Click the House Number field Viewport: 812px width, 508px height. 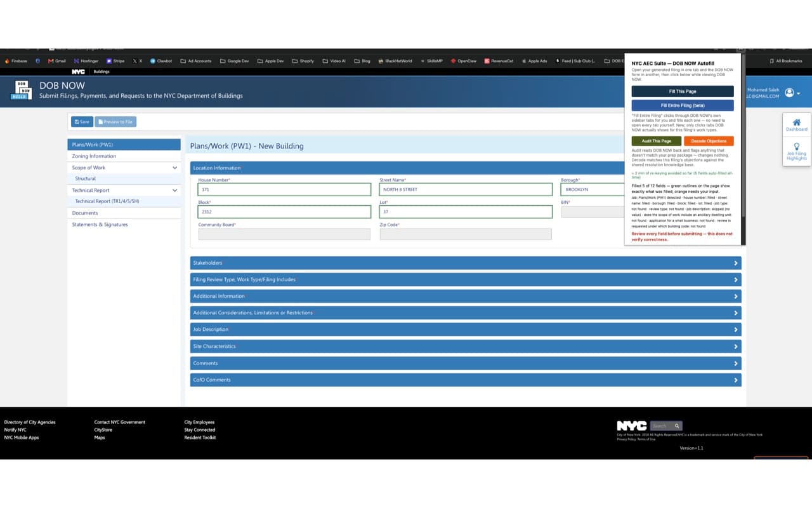coord(284,189)
